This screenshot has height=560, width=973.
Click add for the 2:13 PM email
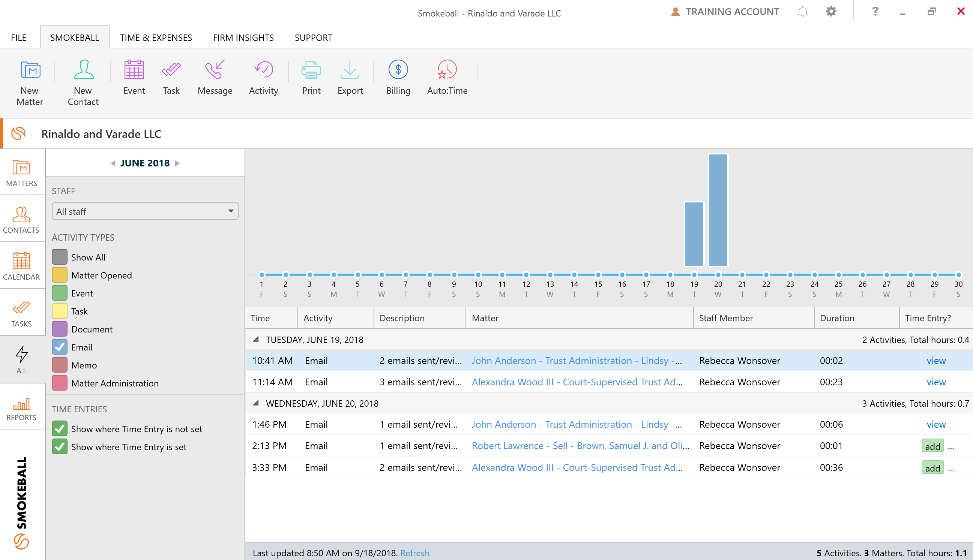point(932,446)
